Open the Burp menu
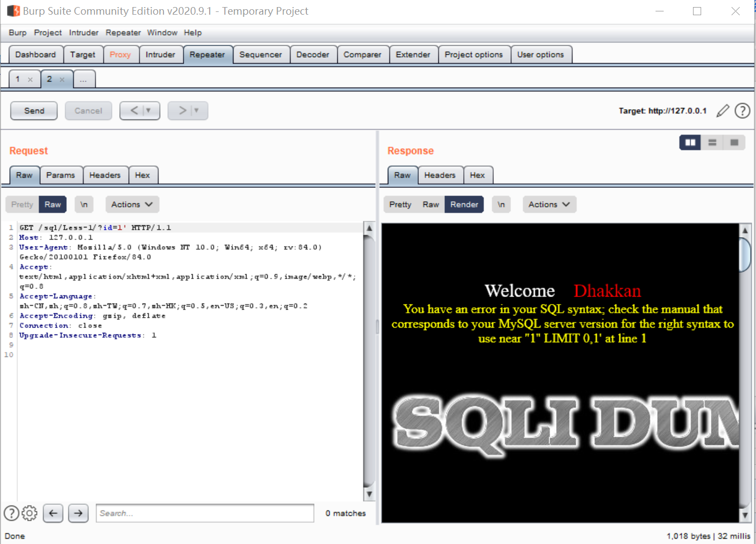 click(x=17, y=33)
